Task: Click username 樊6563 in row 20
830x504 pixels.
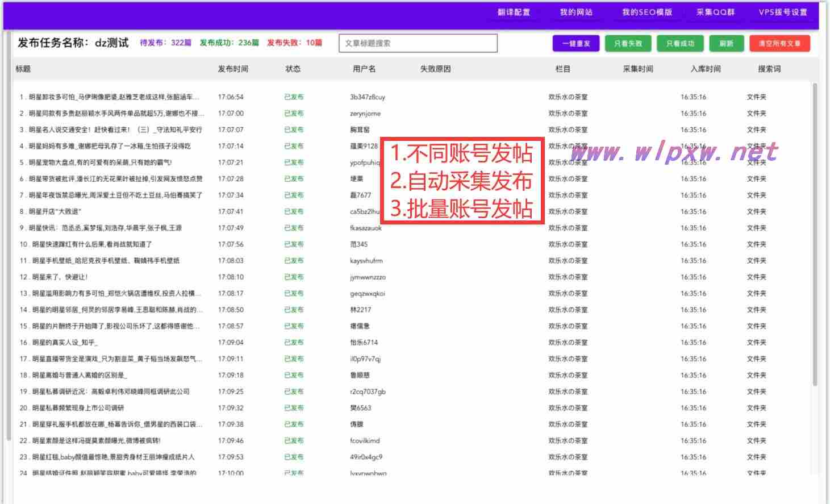Action: pyautogui.click(x=360, y=408)
